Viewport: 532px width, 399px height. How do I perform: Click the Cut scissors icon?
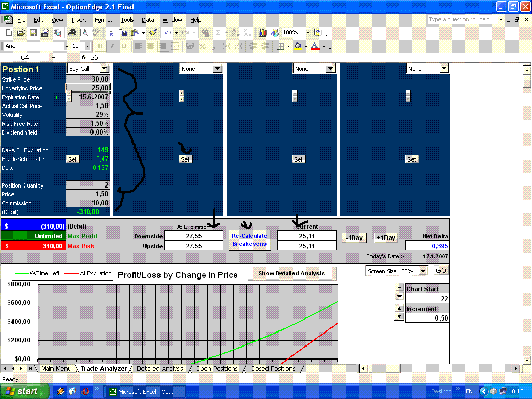point(111,33)
